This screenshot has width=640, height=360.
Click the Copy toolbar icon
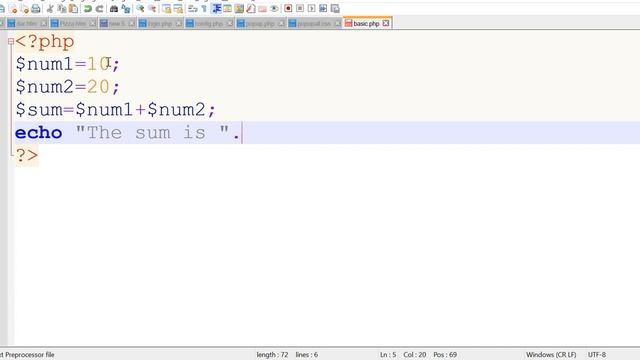(62, 9)
